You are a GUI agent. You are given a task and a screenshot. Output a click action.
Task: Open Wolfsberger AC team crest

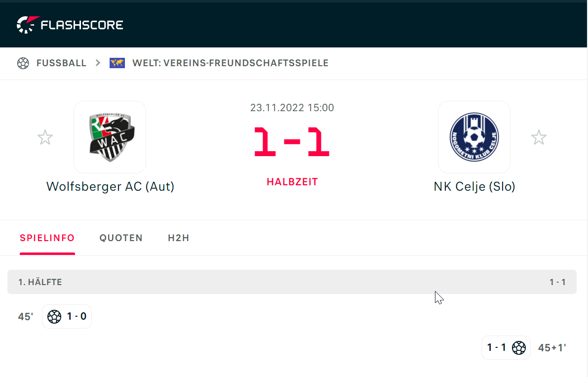[110, 137]
